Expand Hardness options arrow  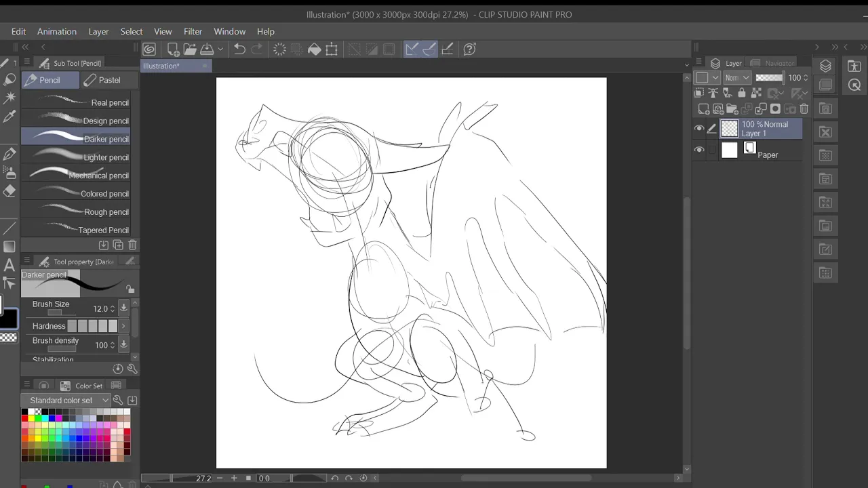click(x=123, y=326)
